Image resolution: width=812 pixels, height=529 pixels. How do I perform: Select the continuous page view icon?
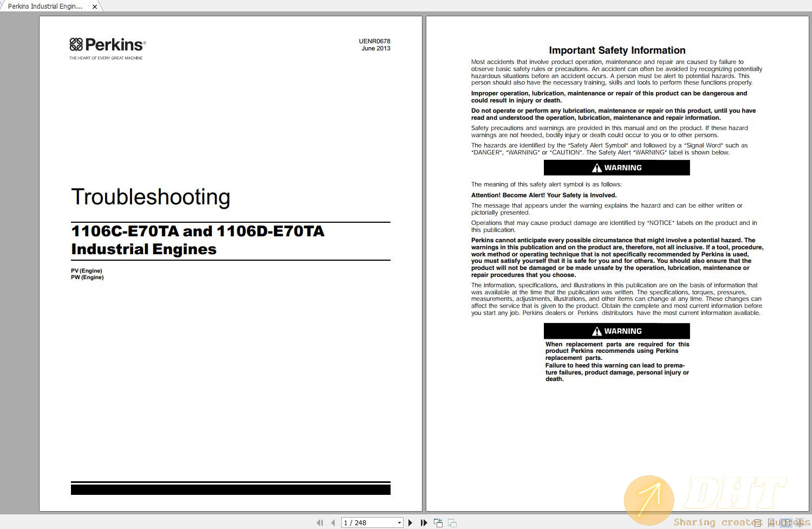(771, 523)
